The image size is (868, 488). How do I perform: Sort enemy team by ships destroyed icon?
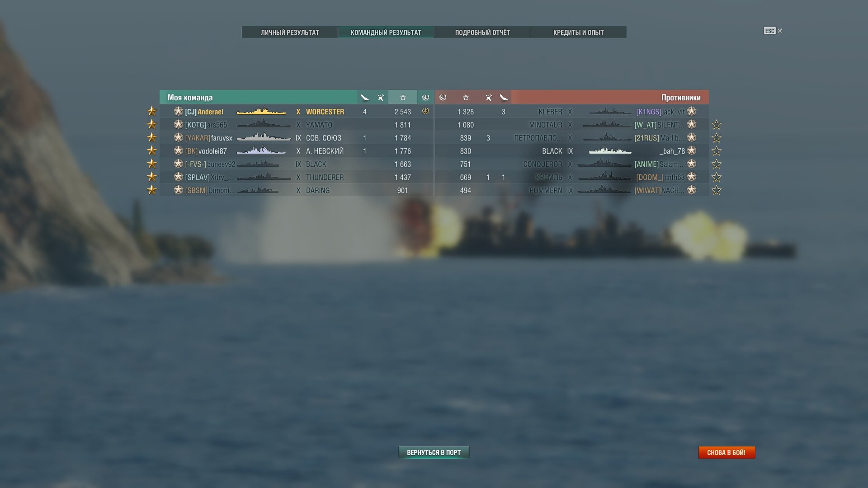[x=504, y=98]
